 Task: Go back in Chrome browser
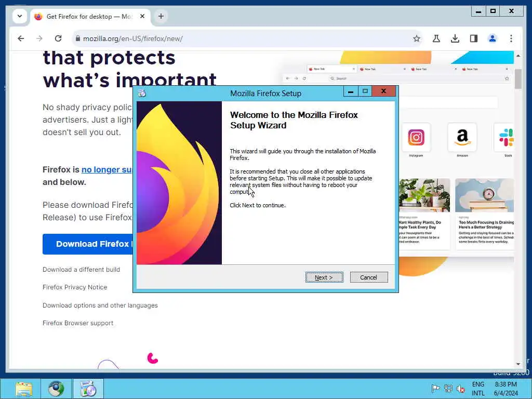pos(21,38)
